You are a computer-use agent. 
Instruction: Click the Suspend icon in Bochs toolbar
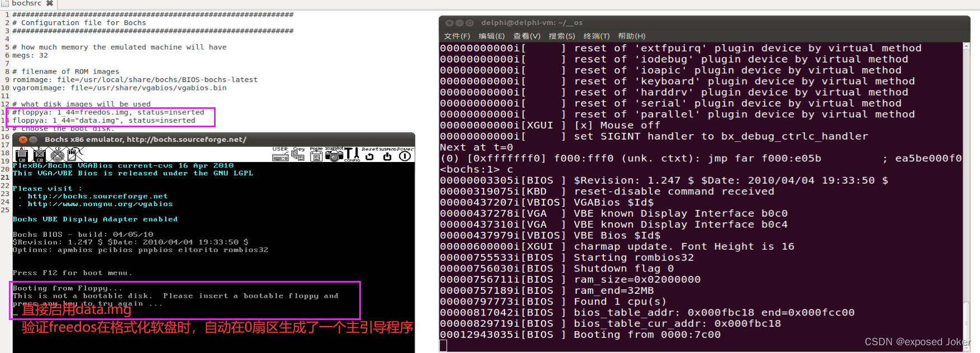click(387, 155)
